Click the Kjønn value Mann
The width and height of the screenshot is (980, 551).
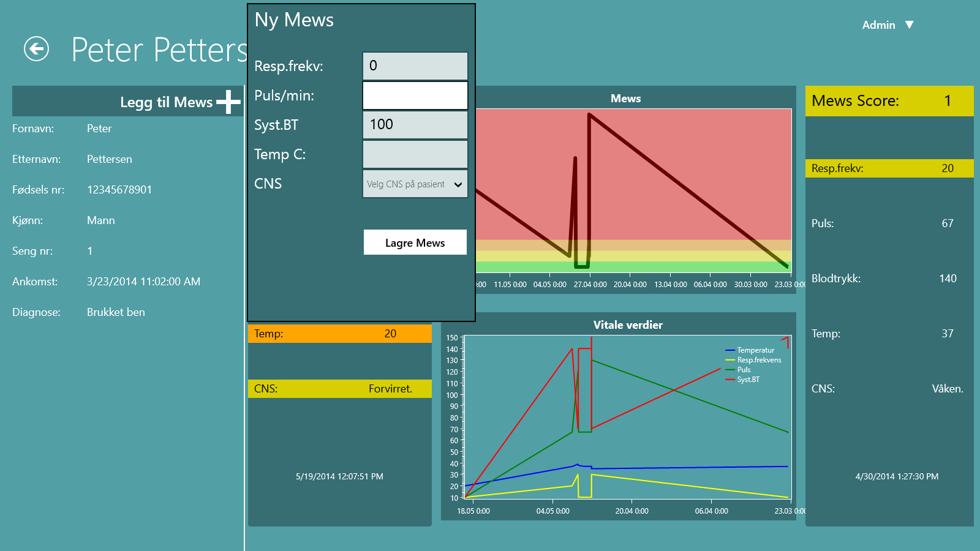pyautogui.click(x=101, y=220)
